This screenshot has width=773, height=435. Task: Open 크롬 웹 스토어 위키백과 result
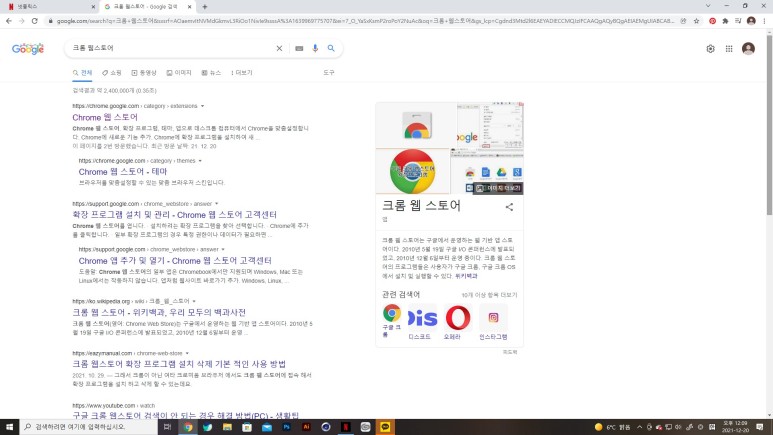pos(159,312)
